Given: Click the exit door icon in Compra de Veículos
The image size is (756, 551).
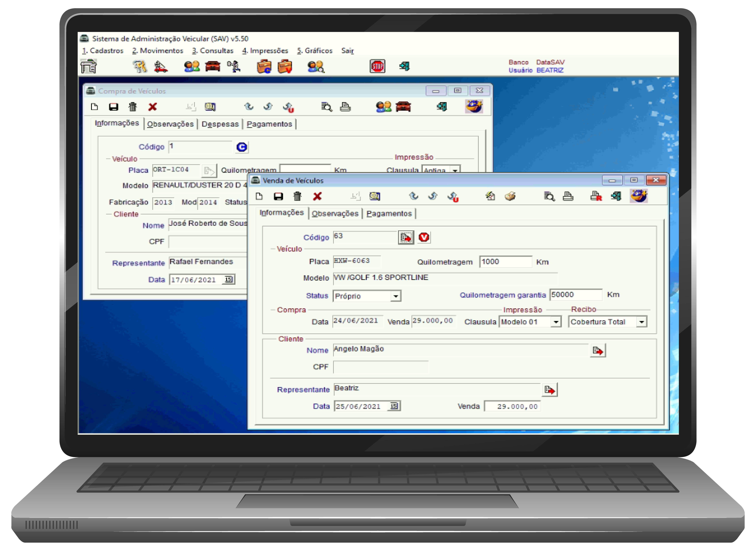Looking at the screenshot, I should (x=442, y=107).
